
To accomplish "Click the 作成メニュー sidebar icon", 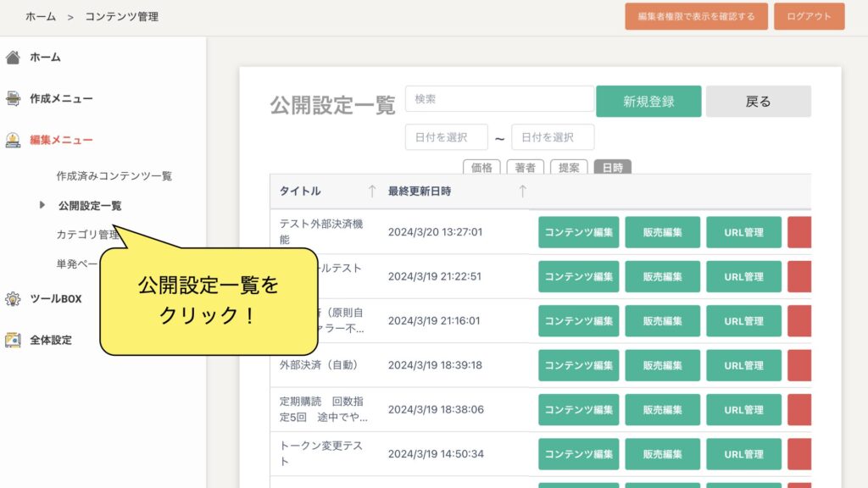I will click(x=13, y=99).
